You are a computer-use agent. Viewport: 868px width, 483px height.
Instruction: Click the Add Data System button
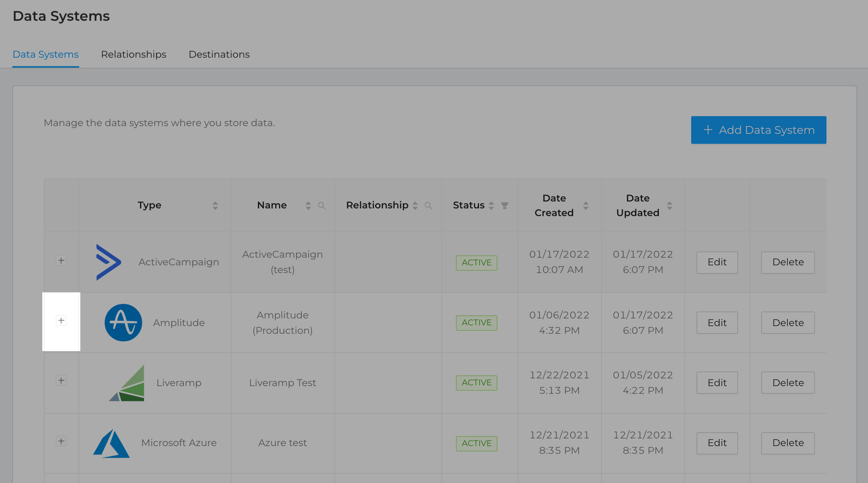click(759, 130)
